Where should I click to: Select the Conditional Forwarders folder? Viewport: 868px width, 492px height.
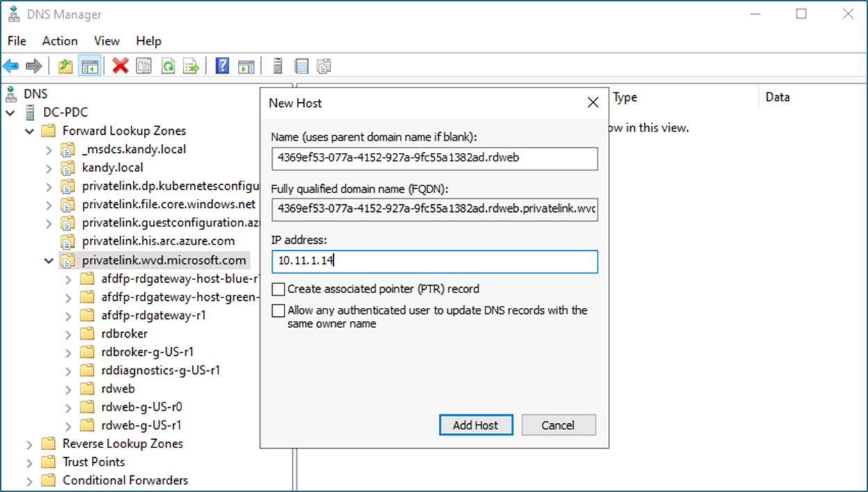point(125,480)
